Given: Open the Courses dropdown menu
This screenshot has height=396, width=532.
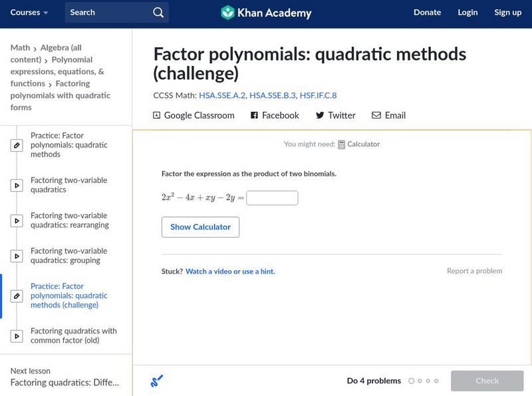Looking at the screenshot, I should click(29, 13).
